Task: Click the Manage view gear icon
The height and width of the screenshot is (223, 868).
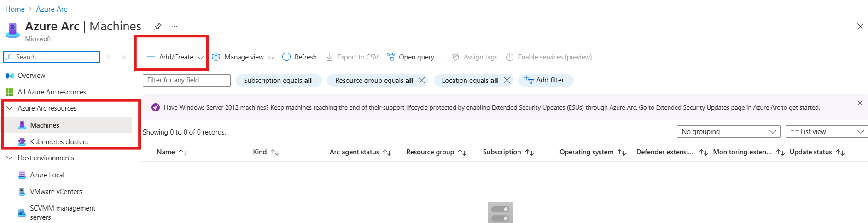Action: click(x=216, y=57)
